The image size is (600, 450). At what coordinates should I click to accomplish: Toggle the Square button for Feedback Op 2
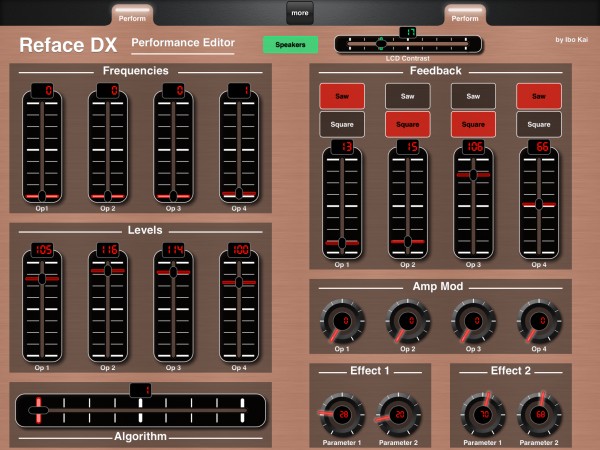coord(408,124)
